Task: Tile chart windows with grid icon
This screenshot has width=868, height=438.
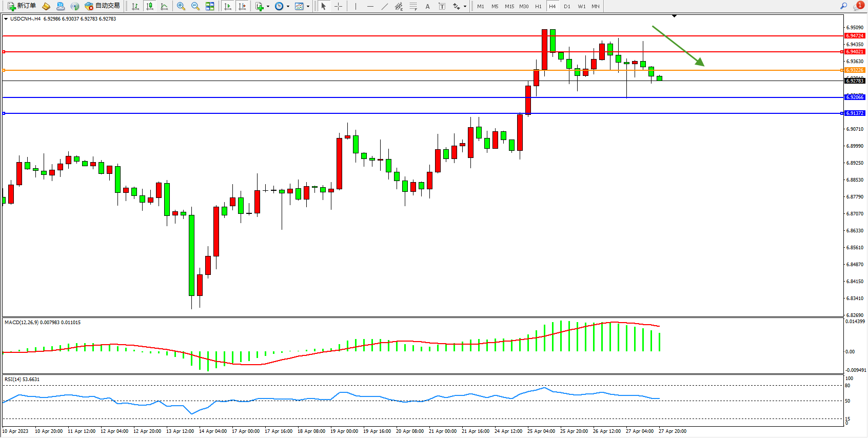Action: (210, 6)
